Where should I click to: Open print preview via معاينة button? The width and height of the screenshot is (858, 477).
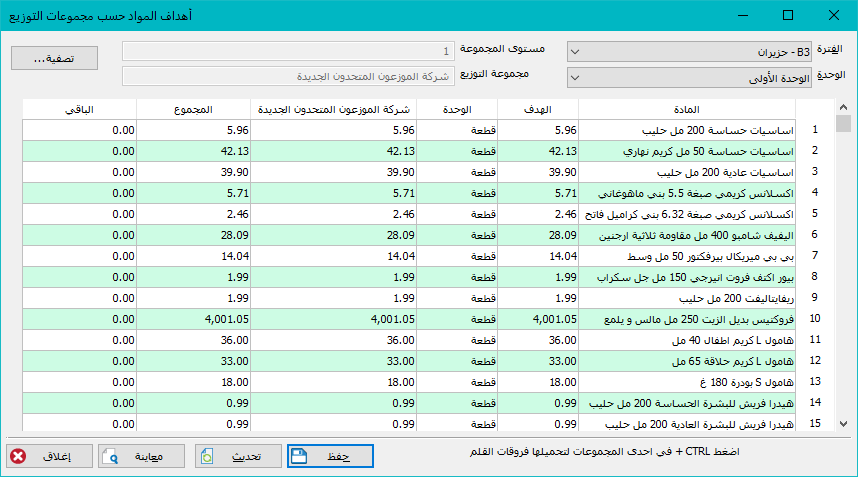point(141,456)
